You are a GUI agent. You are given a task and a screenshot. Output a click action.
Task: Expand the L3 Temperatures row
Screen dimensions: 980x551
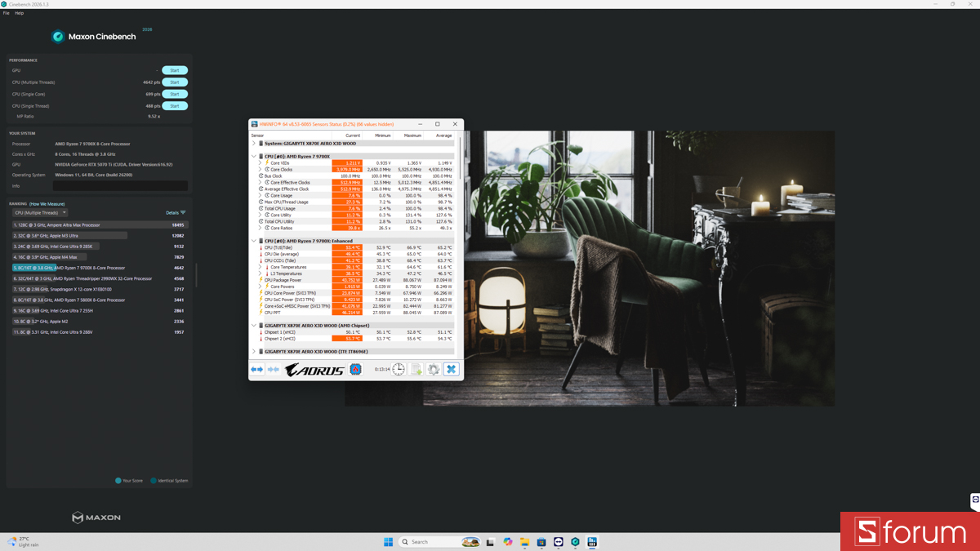[261, 273]
